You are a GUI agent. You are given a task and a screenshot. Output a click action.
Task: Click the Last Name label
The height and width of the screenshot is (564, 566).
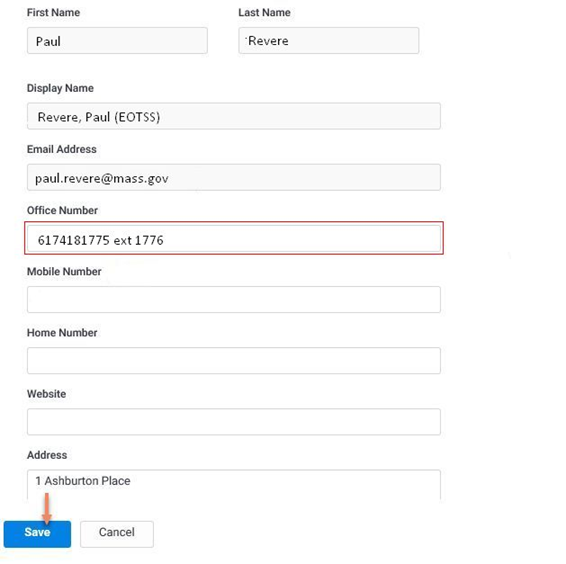tap(264, 13)
